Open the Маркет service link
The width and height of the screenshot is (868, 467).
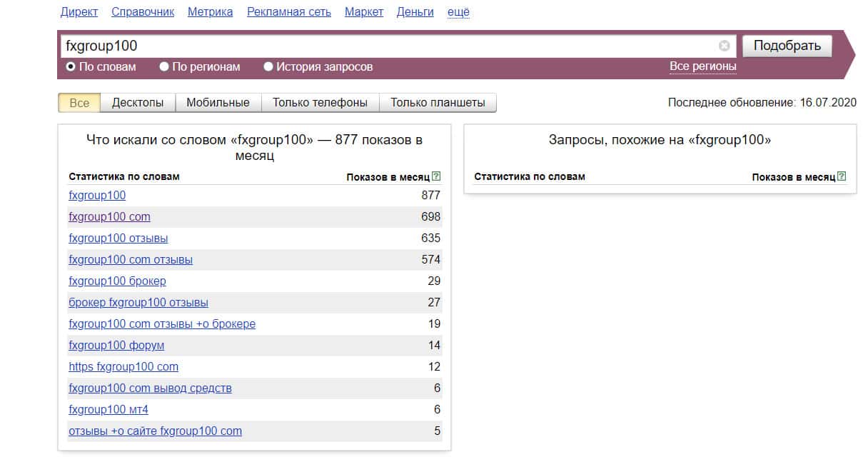pos(364,12)
